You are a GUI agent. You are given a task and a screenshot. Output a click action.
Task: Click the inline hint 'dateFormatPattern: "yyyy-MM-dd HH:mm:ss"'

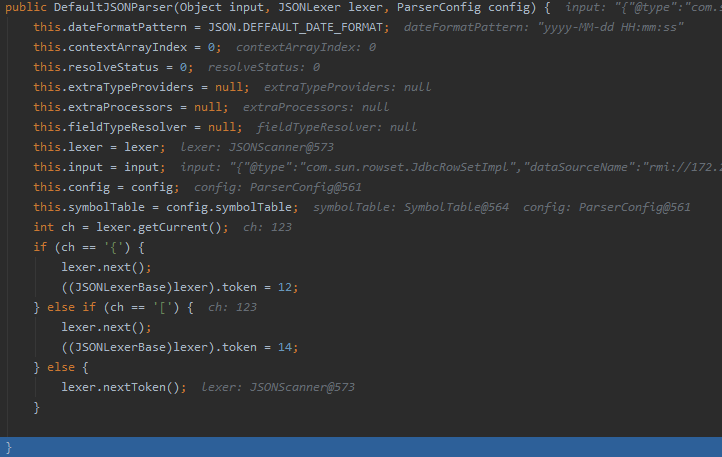point(543,28)
